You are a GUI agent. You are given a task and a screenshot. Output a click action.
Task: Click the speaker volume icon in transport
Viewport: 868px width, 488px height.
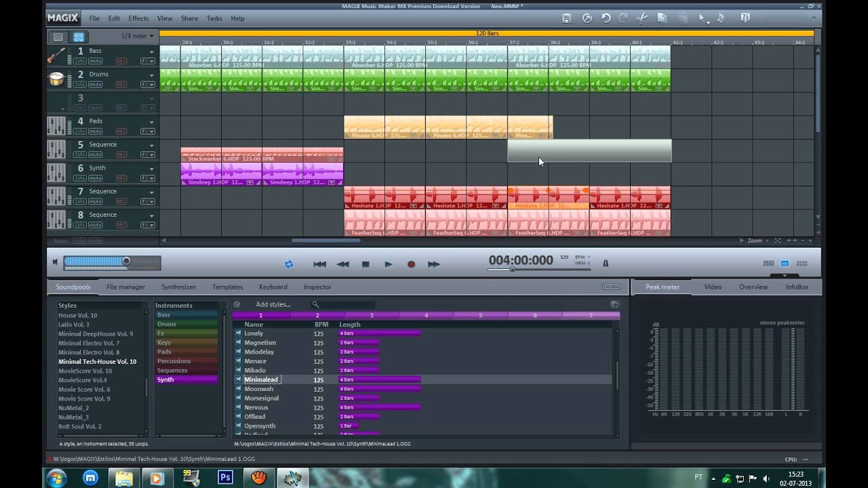pyautogui.click(x=55, y=262)
